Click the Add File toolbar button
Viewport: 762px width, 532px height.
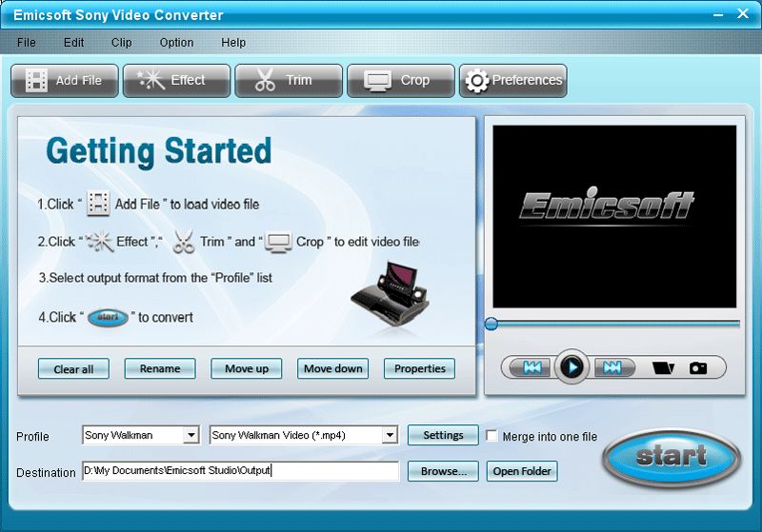click(65, 81)
